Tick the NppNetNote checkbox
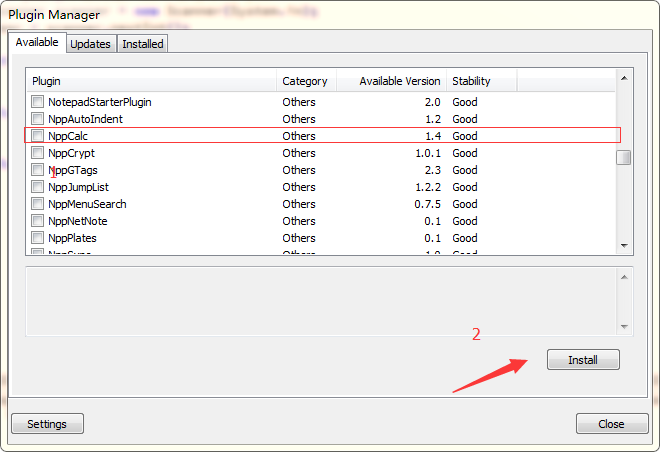The height and width of the screenshot is (452, 660). (x=37, y=221)
